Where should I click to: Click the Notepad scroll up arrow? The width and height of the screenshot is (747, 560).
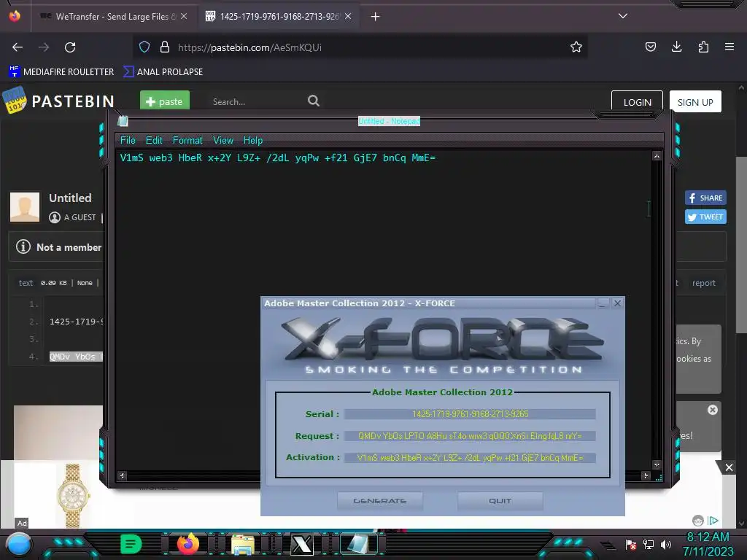657,156
